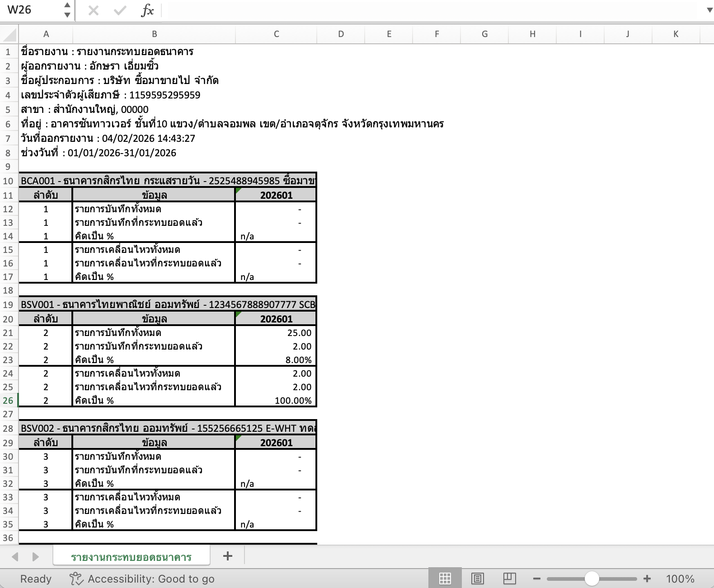Click the Name Box showing W26
This screenshot has height=588, width=714.
click(31, 10)
